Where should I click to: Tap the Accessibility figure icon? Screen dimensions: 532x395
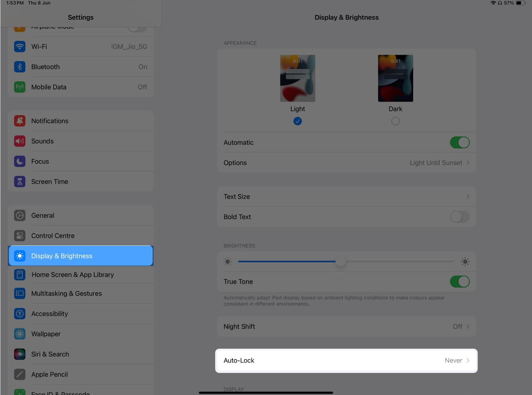[19, 313]
